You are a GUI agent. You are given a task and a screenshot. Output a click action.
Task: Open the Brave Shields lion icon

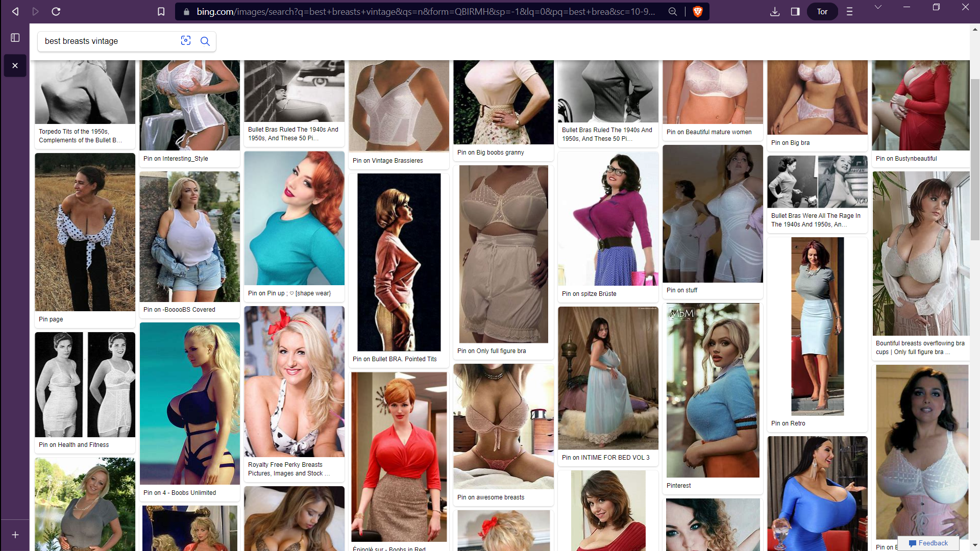(697, 11)
